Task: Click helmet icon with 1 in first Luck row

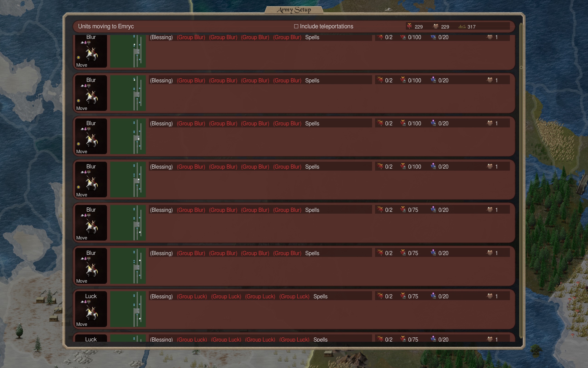Action: [490, 296]
